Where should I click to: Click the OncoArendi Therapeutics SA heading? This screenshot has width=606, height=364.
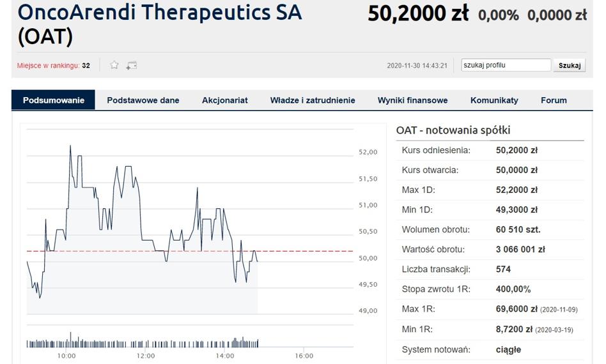[x=160, y=12]
